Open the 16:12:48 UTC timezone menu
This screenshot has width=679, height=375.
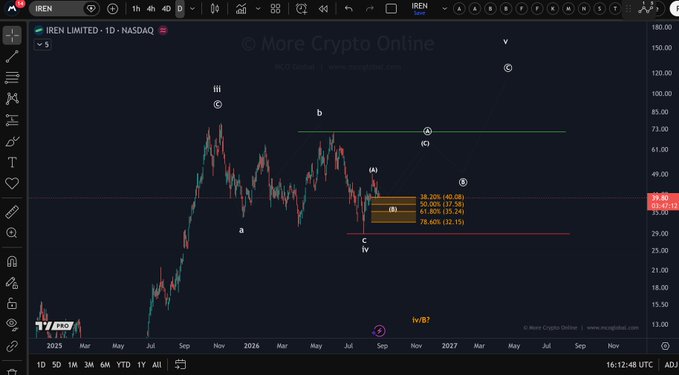coord(629,365)
